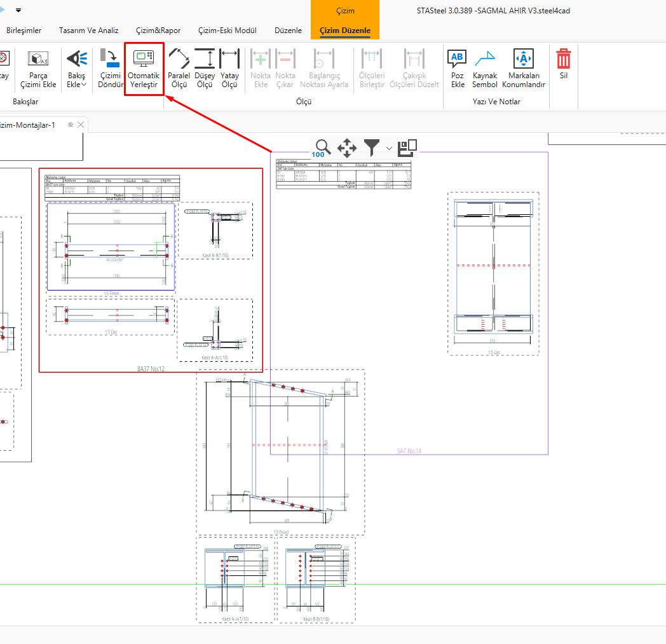Switch to the Çizim&Rapor ribbon tab
666x644 pixels.
point(158,31)
